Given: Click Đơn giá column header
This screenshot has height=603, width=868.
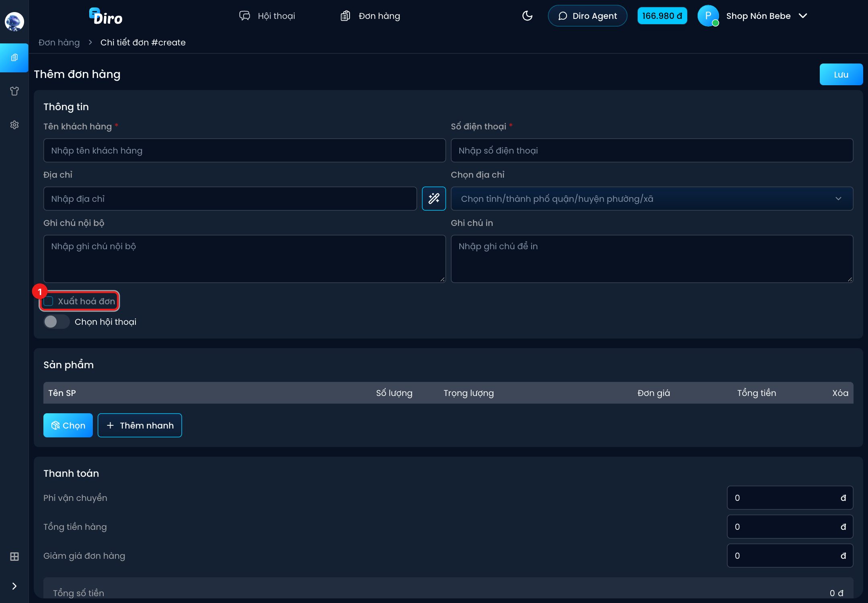Looking at the screenshot, I should pos(654,393).
